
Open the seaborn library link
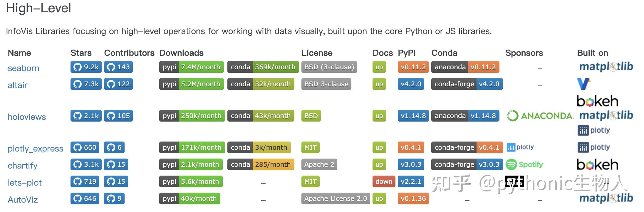click(23, 68)
